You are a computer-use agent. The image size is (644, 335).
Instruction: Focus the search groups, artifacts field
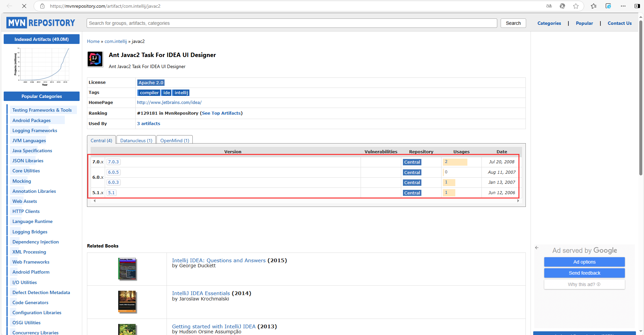pos(292,23)
